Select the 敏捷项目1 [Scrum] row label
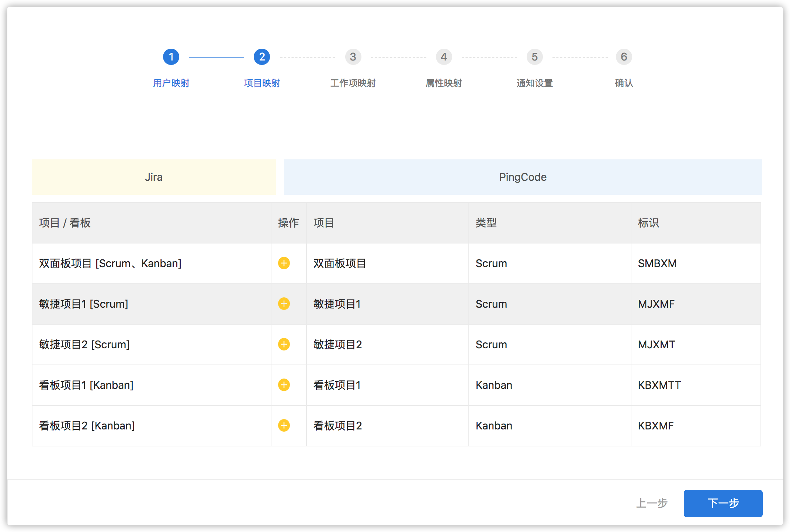 click(x=83, y=304)
